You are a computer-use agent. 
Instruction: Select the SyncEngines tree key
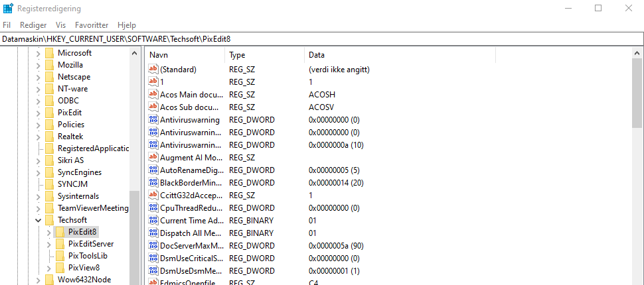tap(80, 172)
